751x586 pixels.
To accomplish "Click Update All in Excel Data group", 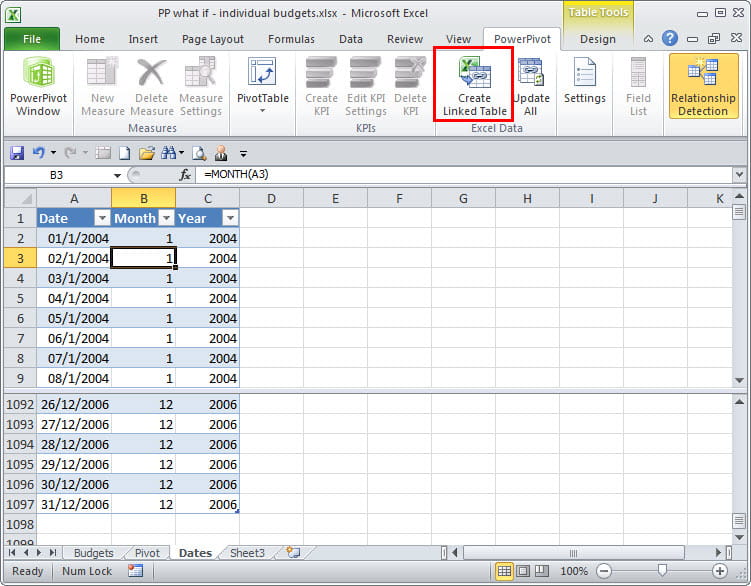I will click(x=530, y=87).
